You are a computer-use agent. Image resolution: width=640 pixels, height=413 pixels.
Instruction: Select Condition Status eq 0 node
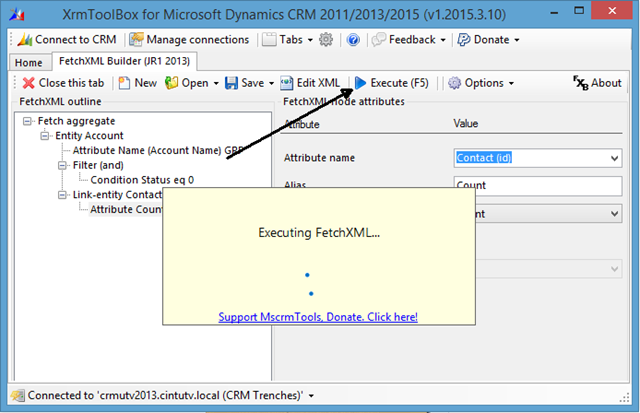tap(142, 180)
